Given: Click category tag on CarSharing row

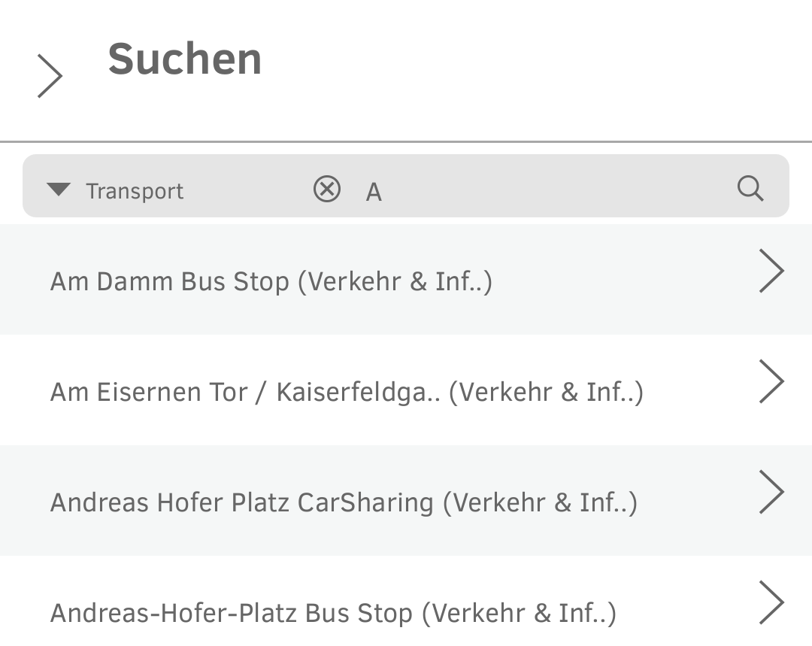Looking at the screenshot, I should [540, 502].
